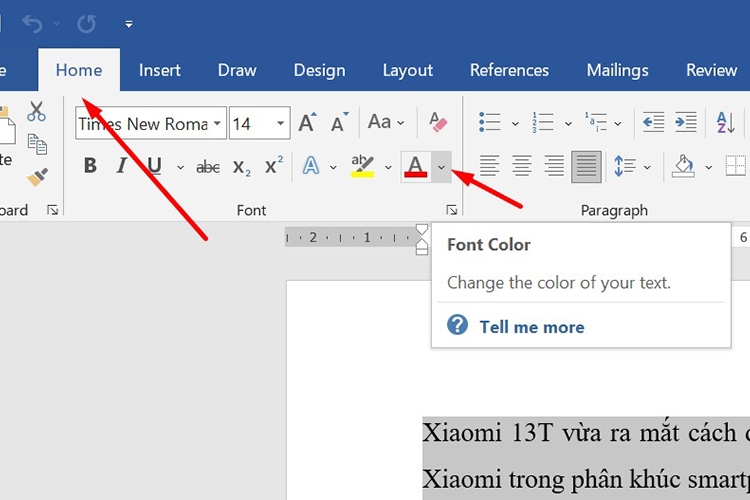Toggle Strikethrough formatting

pyautogui.click(x=208, y=167)
